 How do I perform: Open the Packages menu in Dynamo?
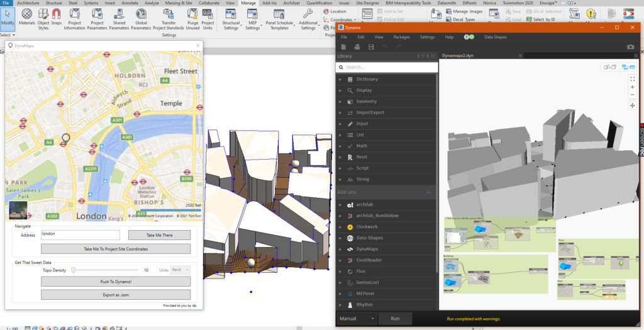click(x=401, y=37)
